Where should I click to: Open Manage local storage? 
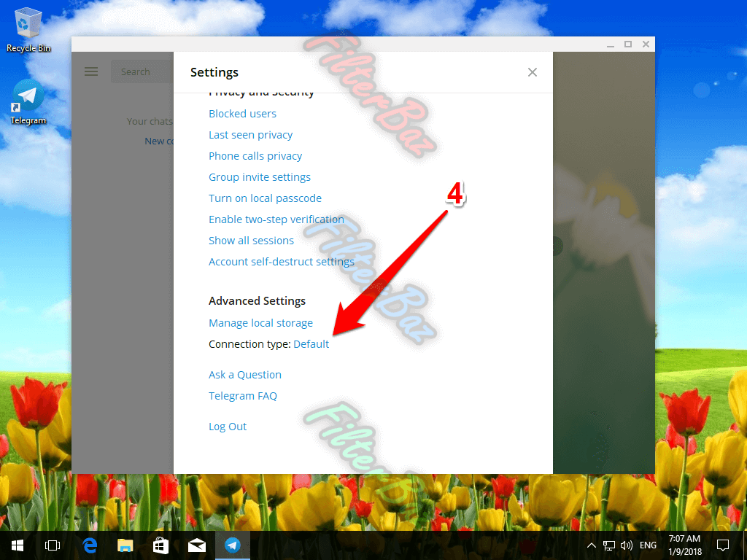coord(260,323)
